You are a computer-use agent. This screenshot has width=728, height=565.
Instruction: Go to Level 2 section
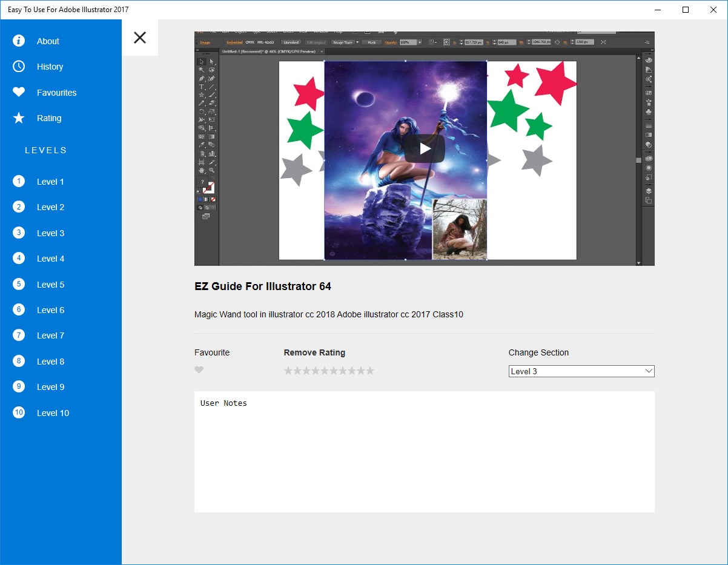click(50, 207)
